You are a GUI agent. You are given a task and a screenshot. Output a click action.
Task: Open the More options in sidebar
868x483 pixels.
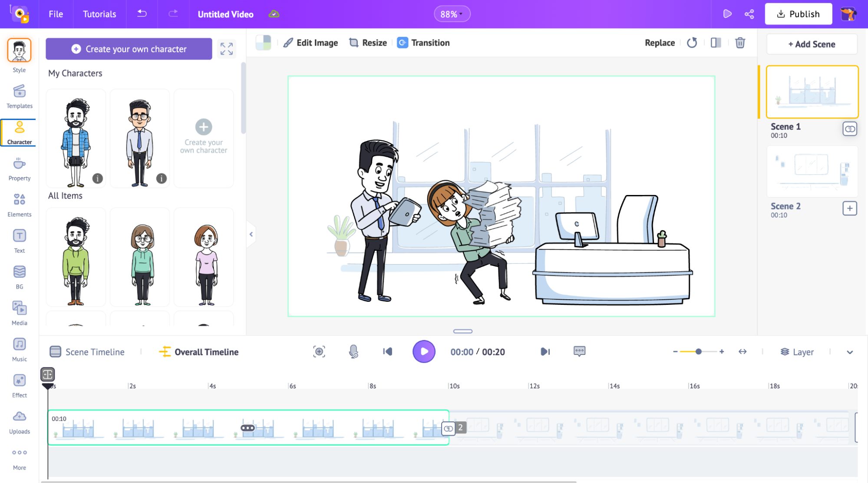click(19, 459)
